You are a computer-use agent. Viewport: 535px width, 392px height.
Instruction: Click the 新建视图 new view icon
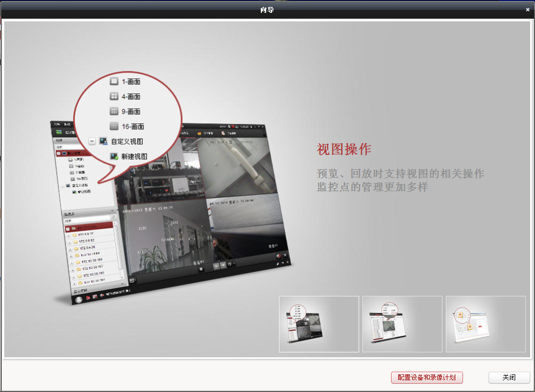click(114, 156)
